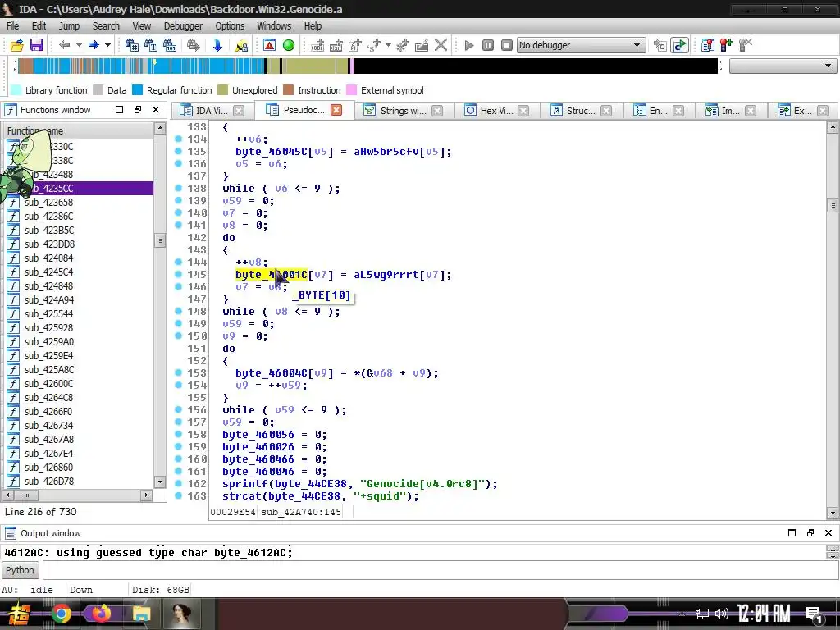Click the 's' plus string style icon
The width and height of the screenshot is (840, 630).
(x=374, y=45)
